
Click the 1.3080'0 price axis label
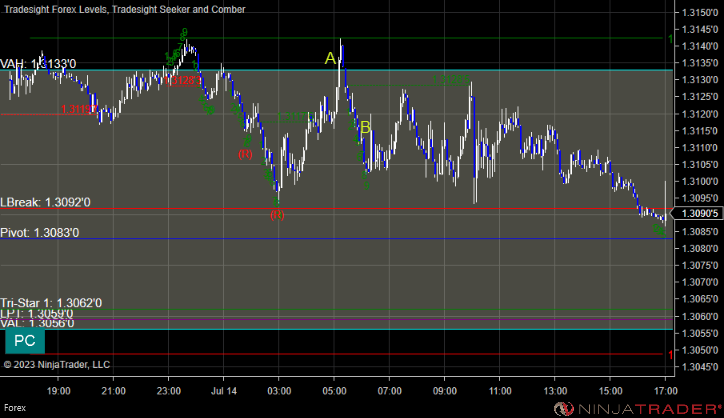(700, 248)
